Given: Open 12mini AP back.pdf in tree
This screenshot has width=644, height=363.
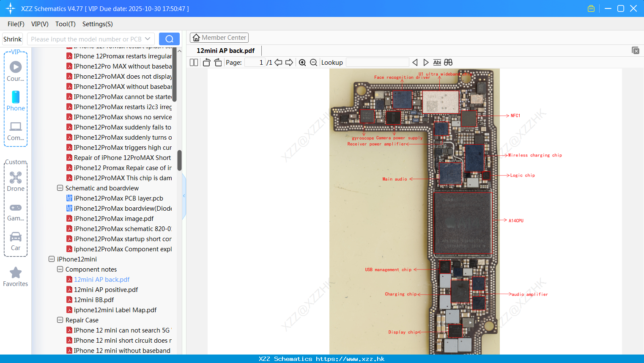Looking at the screenshot, I should point(101,279).
